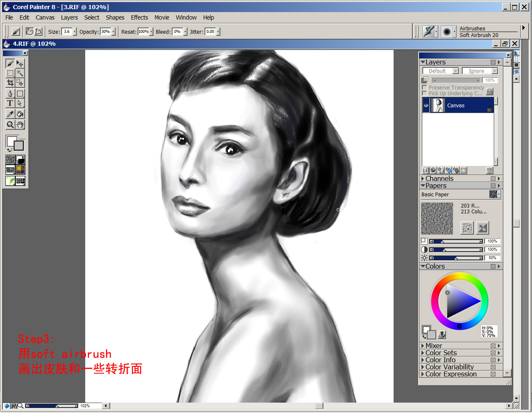532x413 pixels.
Task: Hide the Canvas layer eye icon
Action: [426, 106]
